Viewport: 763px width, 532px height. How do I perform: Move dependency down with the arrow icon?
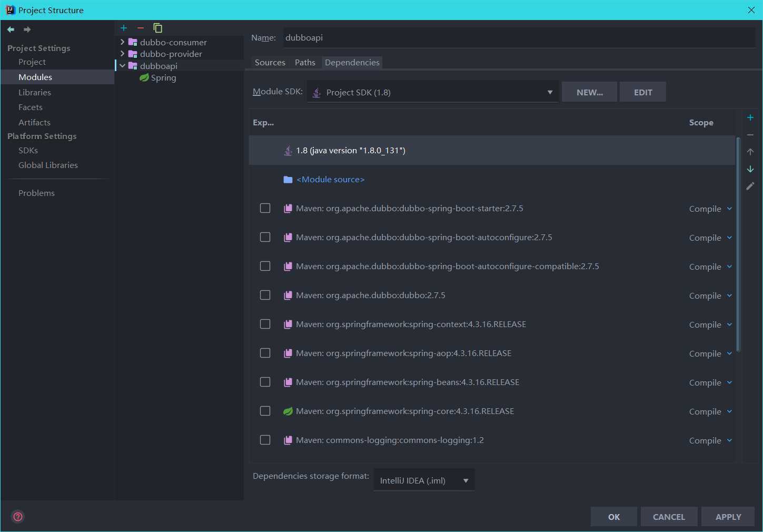click(x=750, y=169)
